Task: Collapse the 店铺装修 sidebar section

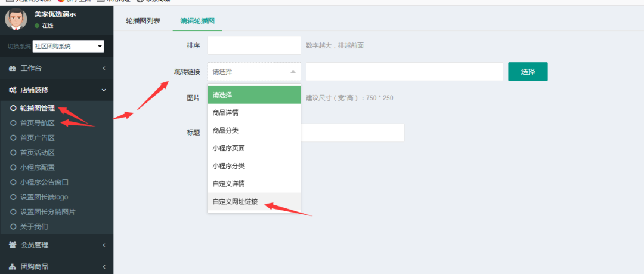Action: click(104, 90)
